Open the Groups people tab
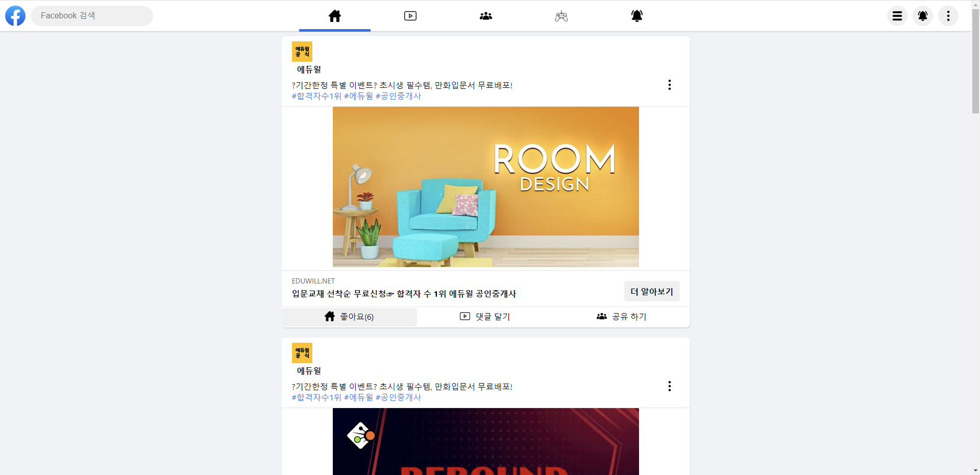 [x=486, y=16]
